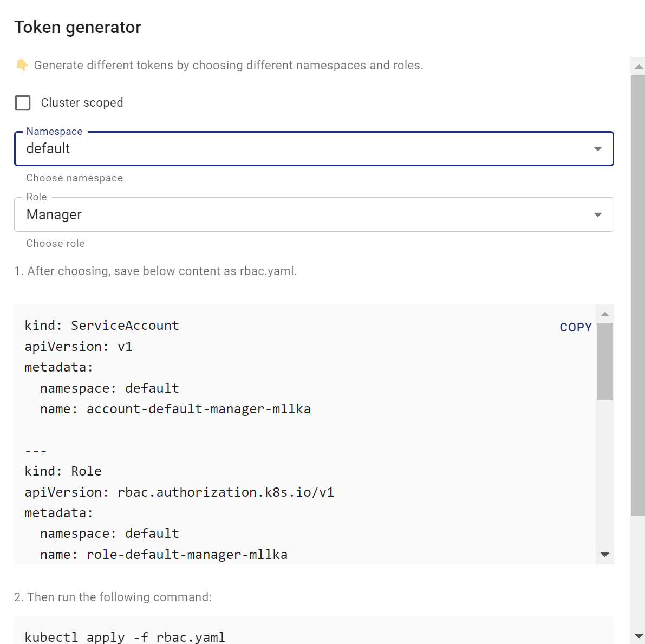This screenshot has height=644, width=645.
Task: Click the YAML code block's scrollbar thumb
Action: point(605,361)
